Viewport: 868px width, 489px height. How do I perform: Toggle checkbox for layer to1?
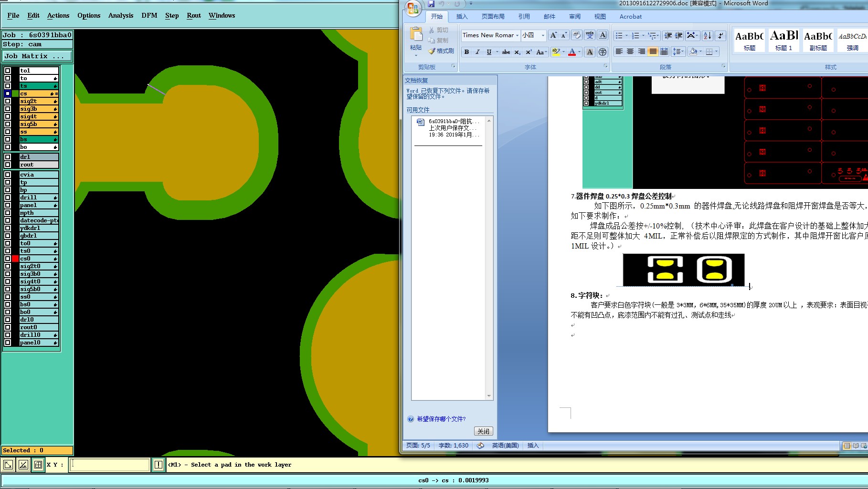click(8, 71)
